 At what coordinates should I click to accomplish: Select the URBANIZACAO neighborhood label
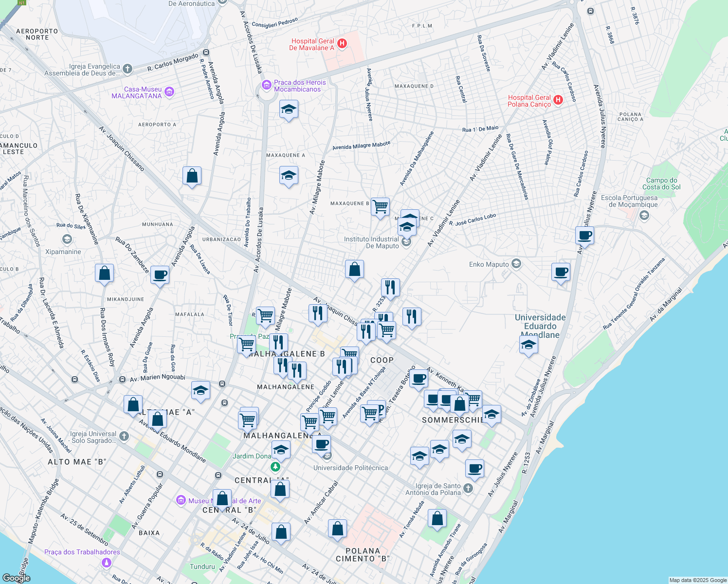click(221, 239)
